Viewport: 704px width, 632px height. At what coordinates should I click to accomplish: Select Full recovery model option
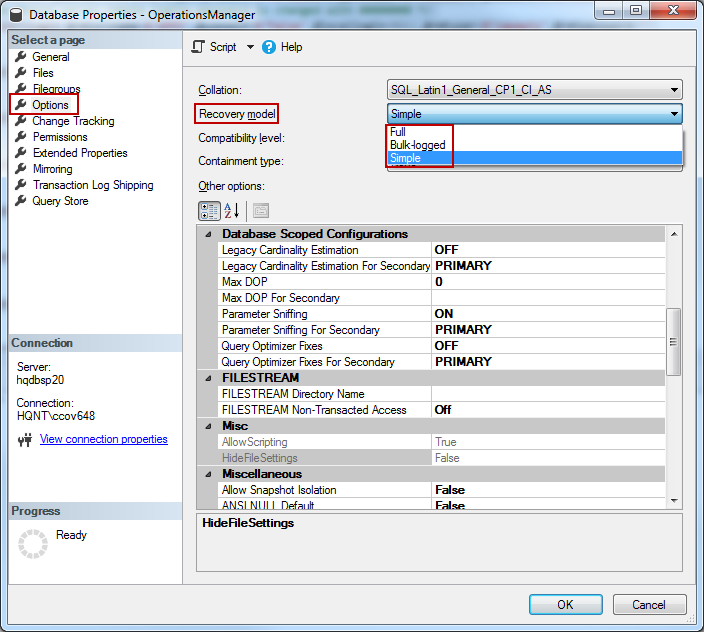pyautogui.click(x=398, y=132)
